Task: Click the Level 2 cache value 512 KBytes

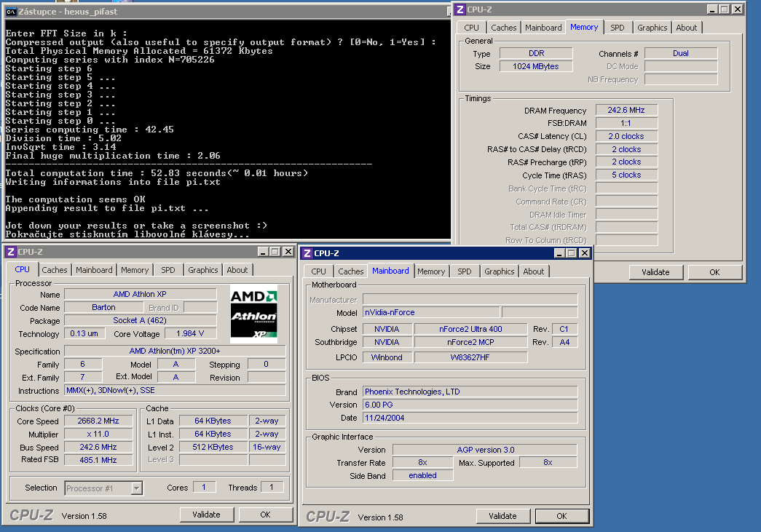Action: (x=213, y=447)
